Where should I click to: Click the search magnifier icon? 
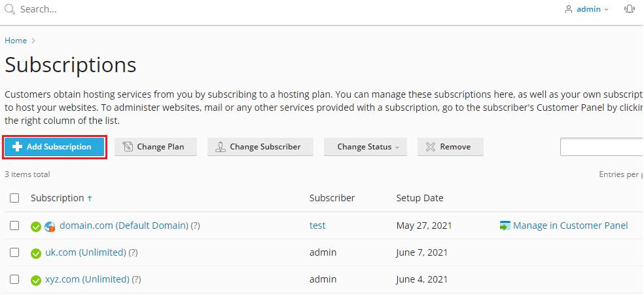(x=10, y=10)
